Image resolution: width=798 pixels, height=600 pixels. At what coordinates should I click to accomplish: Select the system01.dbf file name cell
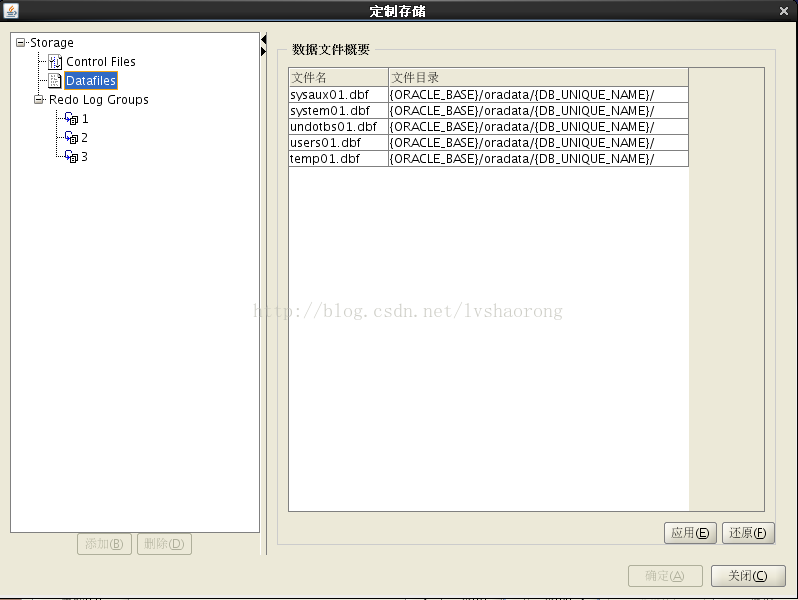[x=338, y=110]
